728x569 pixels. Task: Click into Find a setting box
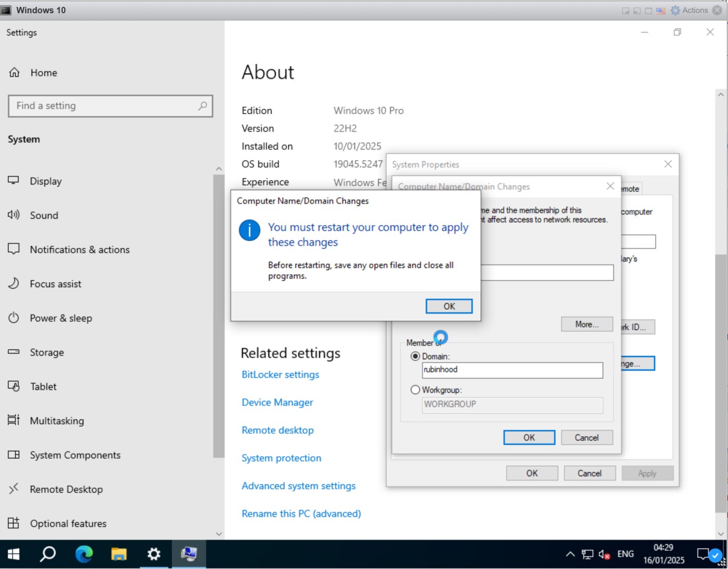pyautogui.click(x=111, y=106)
